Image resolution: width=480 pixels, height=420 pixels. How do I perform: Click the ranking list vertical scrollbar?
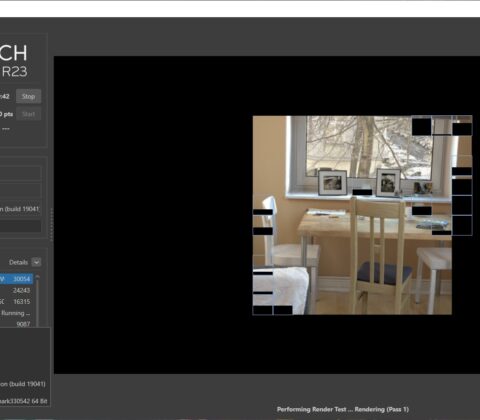[37, 301]
